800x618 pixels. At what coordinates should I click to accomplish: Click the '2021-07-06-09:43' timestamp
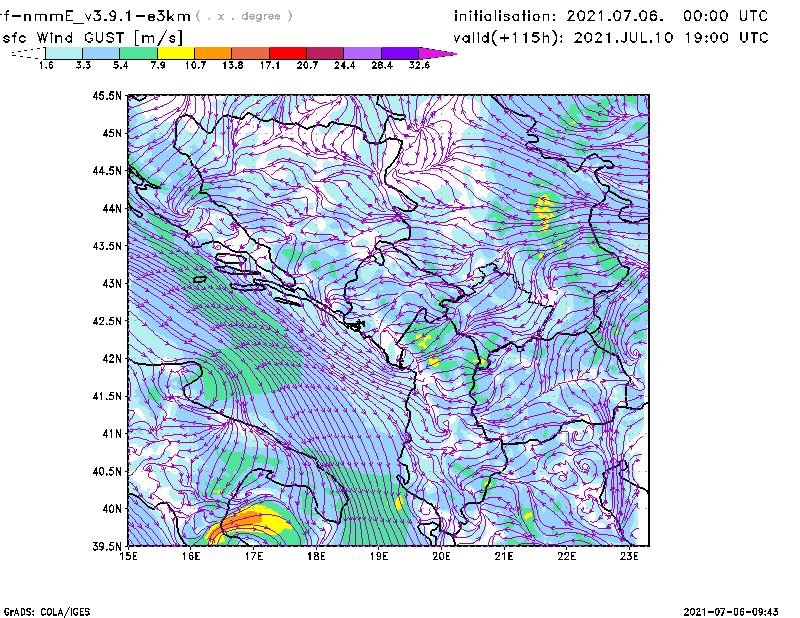[731, 612]
